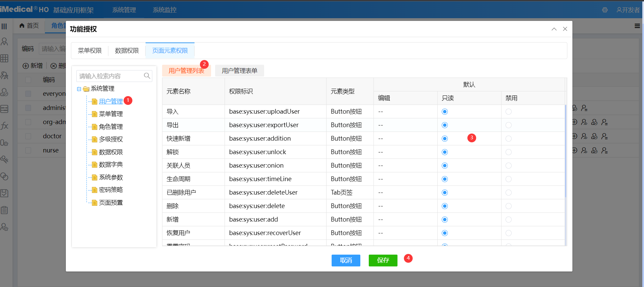Click base:sys:user:recoverUser cell
The width and height of the screenshot is (644, 287).
pos(276,233)
